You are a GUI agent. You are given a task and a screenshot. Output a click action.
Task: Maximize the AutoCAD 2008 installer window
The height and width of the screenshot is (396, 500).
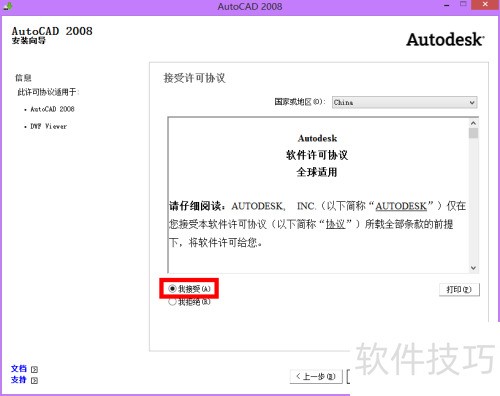pyautogui.click(x=463, y=4)
